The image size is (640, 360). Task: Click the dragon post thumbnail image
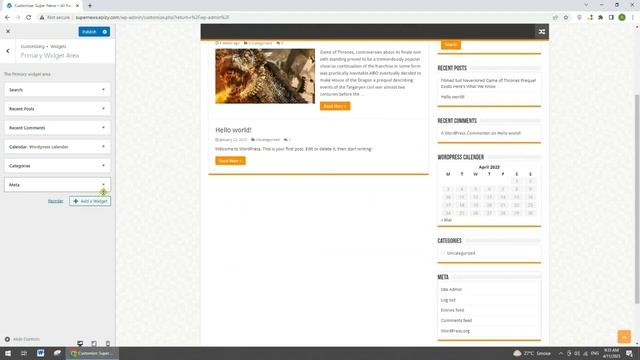pyautogui.click(x=265, y=76)
